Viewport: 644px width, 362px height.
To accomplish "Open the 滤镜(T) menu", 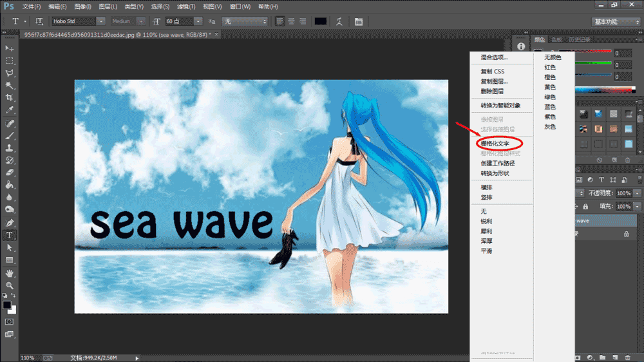I will click(x=187, y=6).
